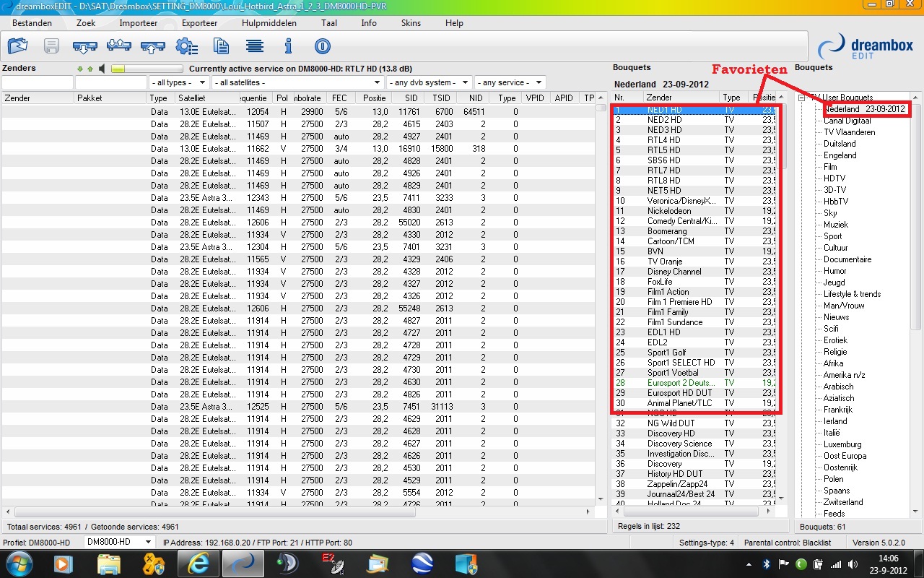The width and height of the screenshot is (924, 578).
Task: Open the Importeer menu
Action: click(139, 23)
